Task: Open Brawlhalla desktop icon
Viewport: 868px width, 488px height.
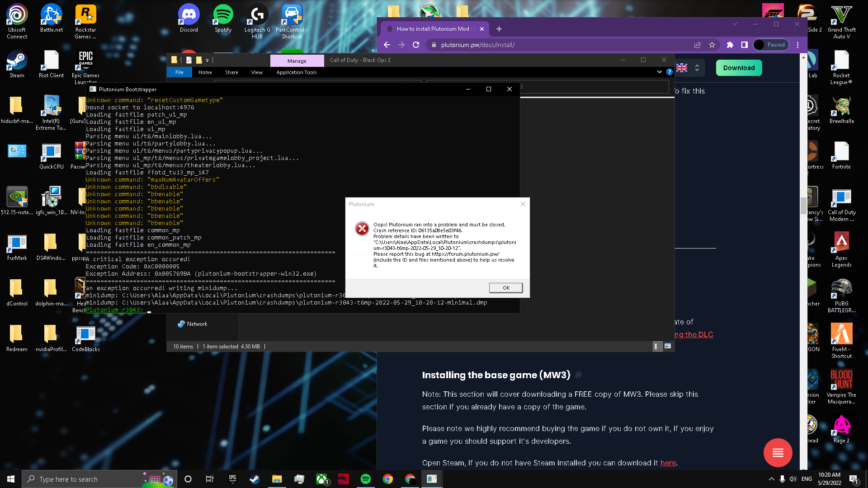Action: [841, 110]
